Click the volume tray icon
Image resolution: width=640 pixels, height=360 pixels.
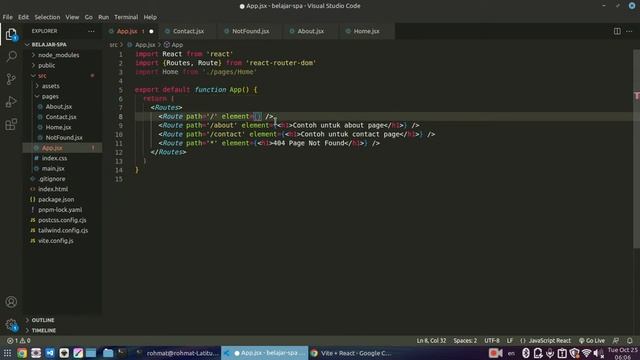tap(598, 353)
